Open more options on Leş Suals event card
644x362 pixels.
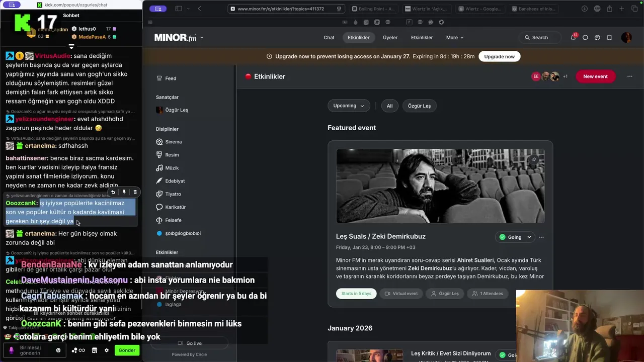(541, 237)
